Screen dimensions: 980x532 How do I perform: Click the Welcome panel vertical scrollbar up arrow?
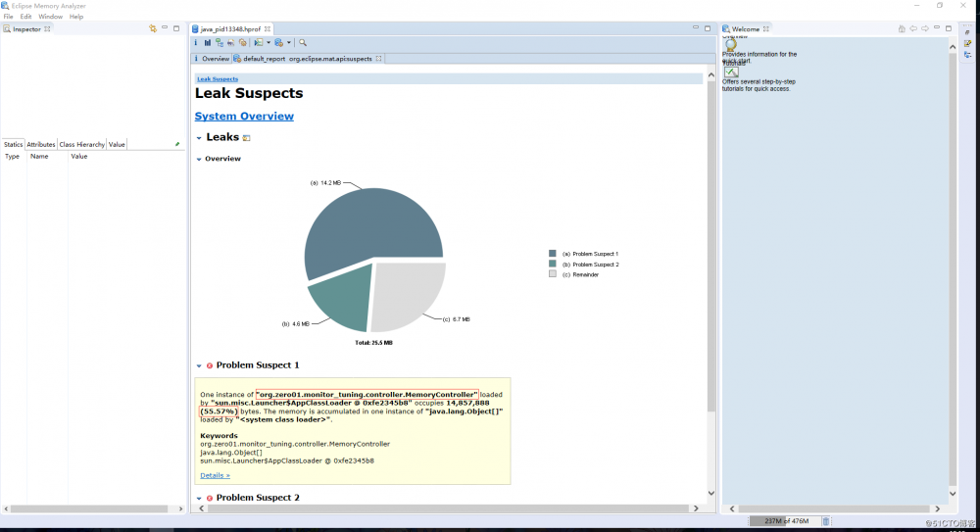point(953,47)
